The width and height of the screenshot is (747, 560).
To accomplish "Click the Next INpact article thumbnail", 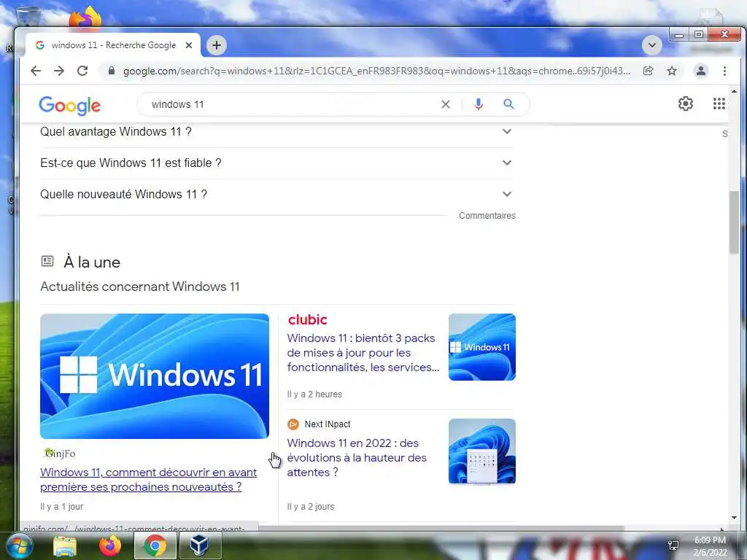I will coord(482,451).
